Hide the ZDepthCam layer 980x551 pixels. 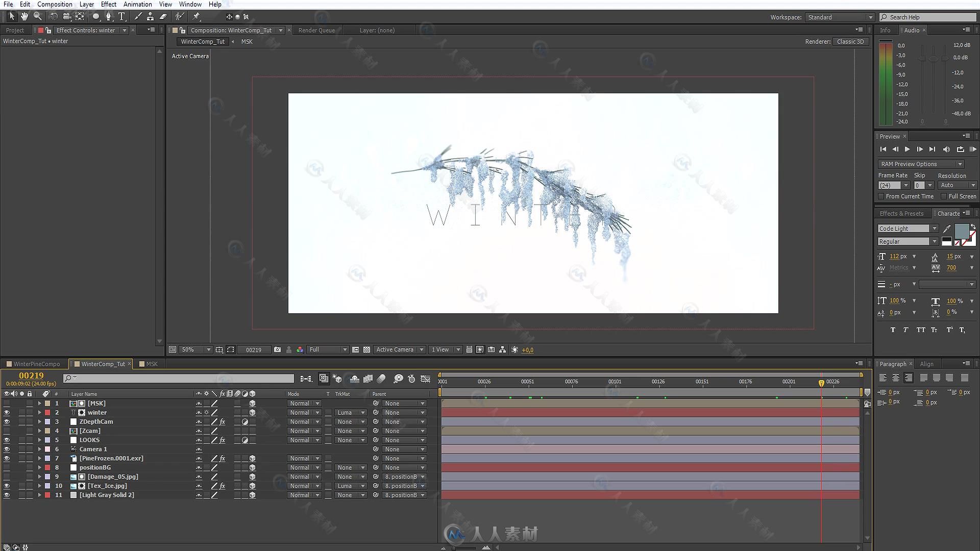(7, 422)
